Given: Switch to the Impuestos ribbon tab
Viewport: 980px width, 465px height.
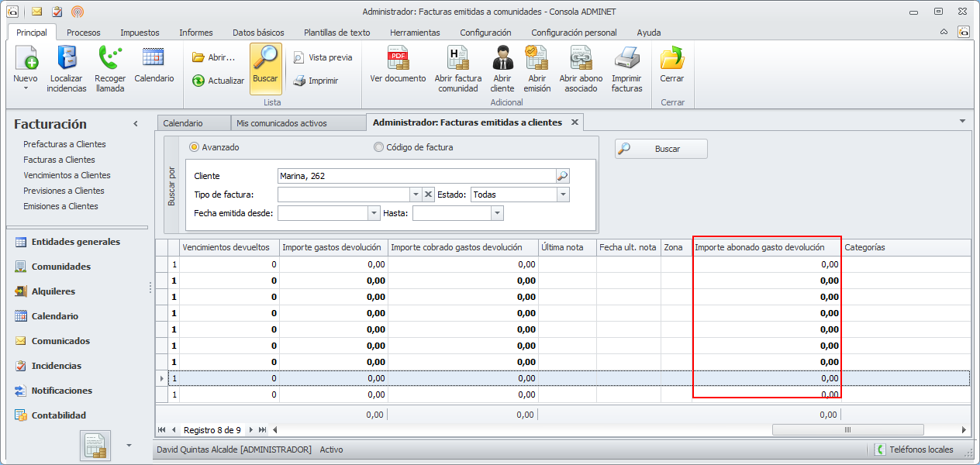Looking at the screenshot, I should pos(140,33).
